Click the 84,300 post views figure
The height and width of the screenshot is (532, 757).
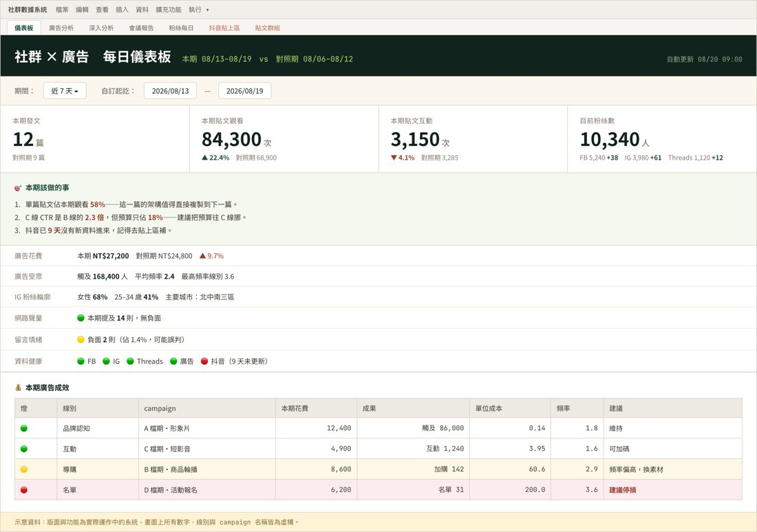(x=232, y=140)
